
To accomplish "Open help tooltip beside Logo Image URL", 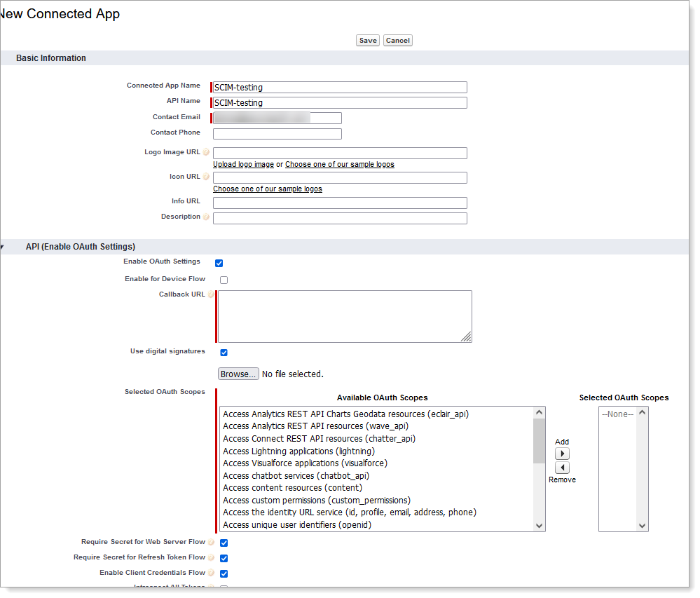I will [x=207, y=151].
